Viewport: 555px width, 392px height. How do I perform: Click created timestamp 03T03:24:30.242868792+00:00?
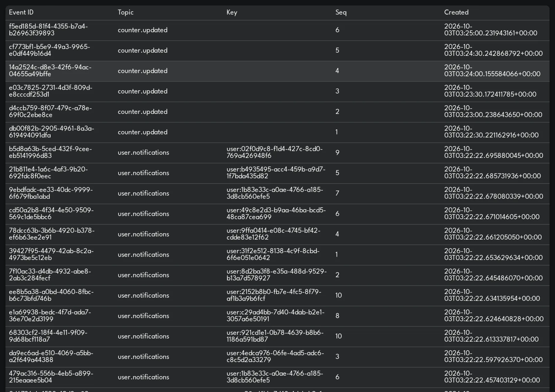493,54
